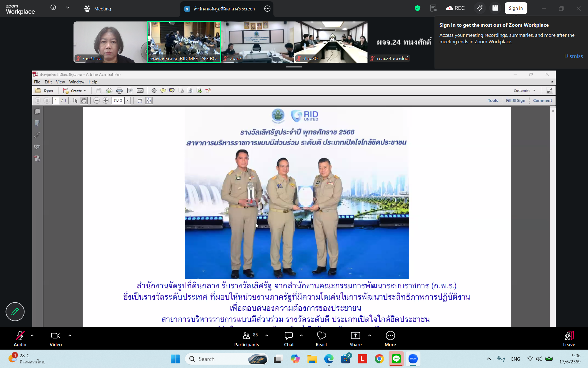Click the delete page icon
This screenshot has height=368, width=588.
(181, 90)
